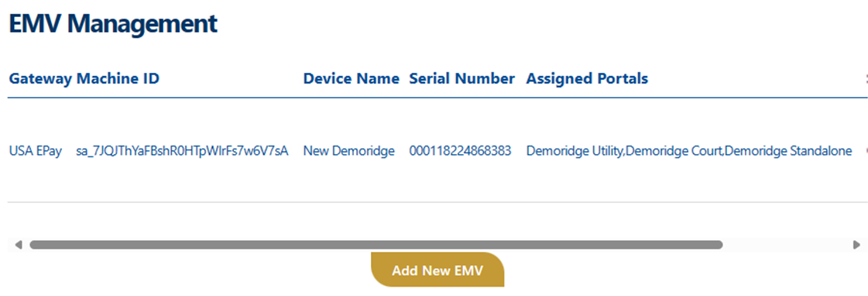
Task: Click the scrollbar left arrow
Action: 19,244
